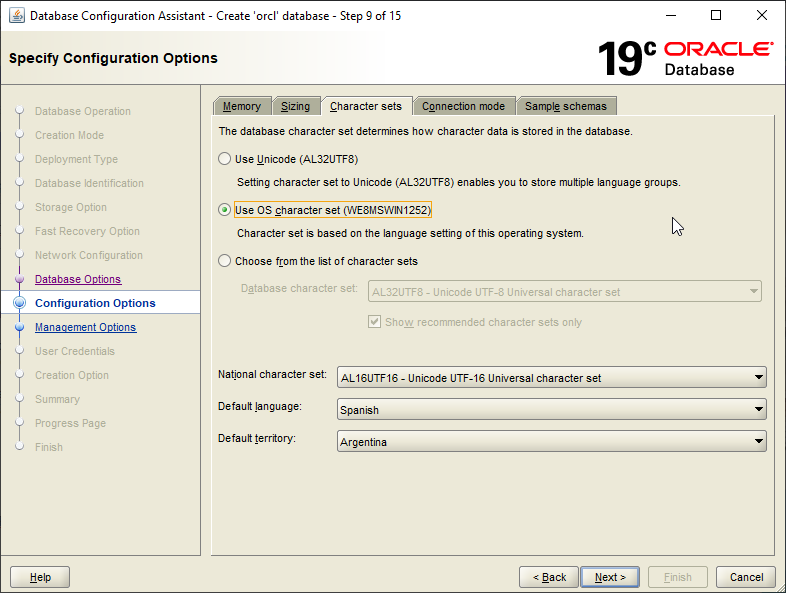The image size is (786, 593).
Task: Click the Summary step label
Action: pos(57,400)
